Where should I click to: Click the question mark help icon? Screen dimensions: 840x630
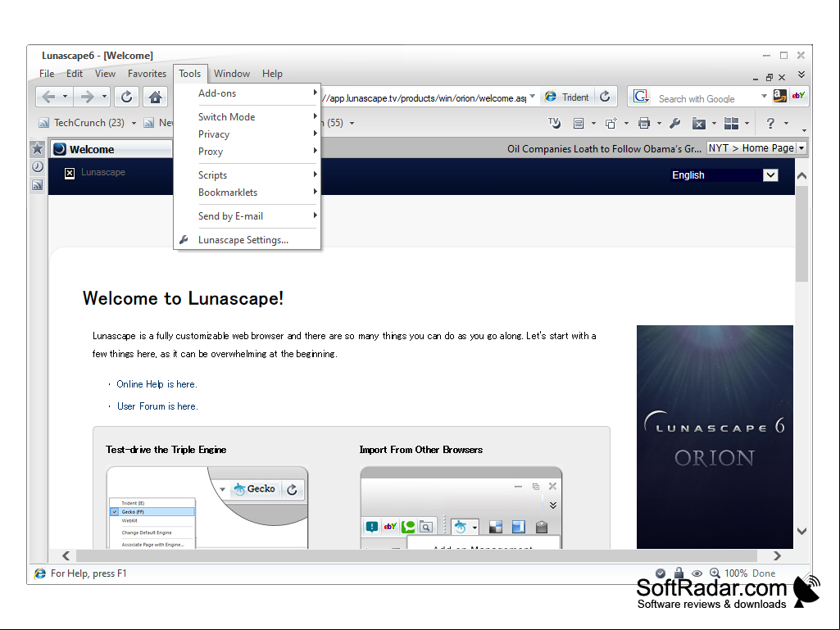[x=770, y=124]
